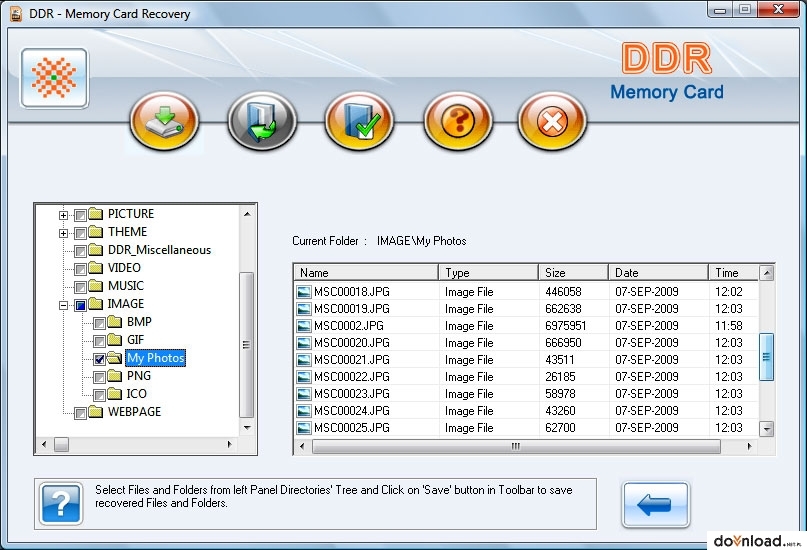Check the PICTURE folder checkbox
The height and width of the screenshot is (550, 807).
tap(80, 215)
